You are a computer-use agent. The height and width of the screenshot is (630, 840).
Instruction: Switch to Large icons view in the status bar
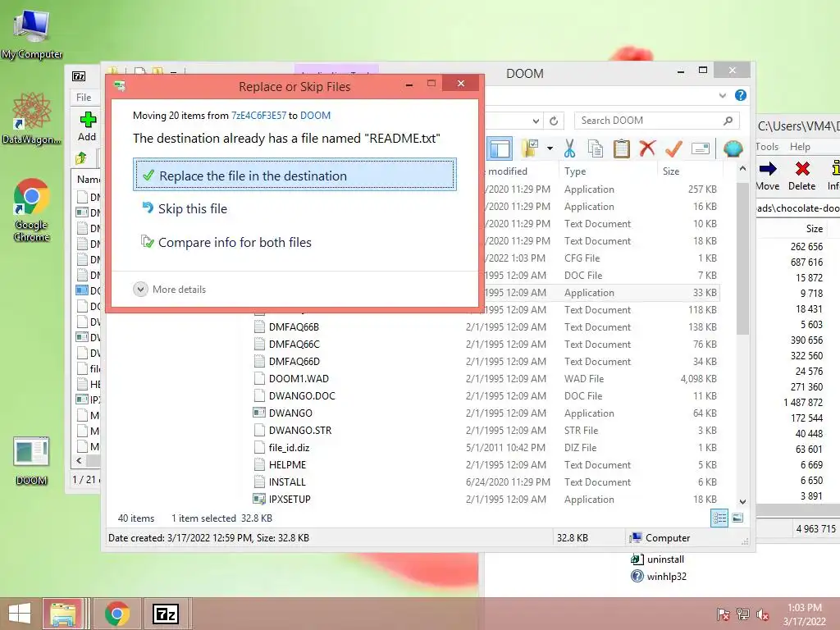click(737, 518)
